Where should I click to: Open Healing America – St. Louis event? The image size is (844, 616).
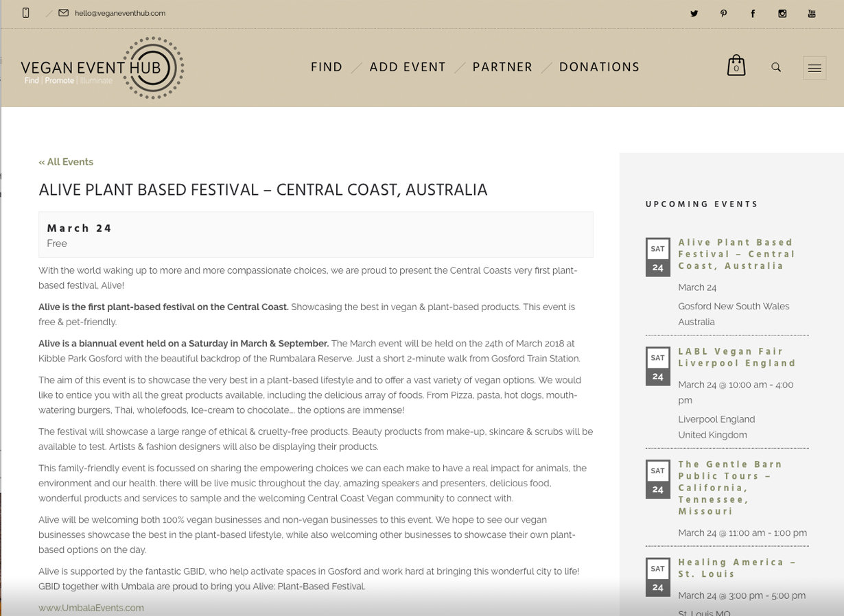pos(737,568)
